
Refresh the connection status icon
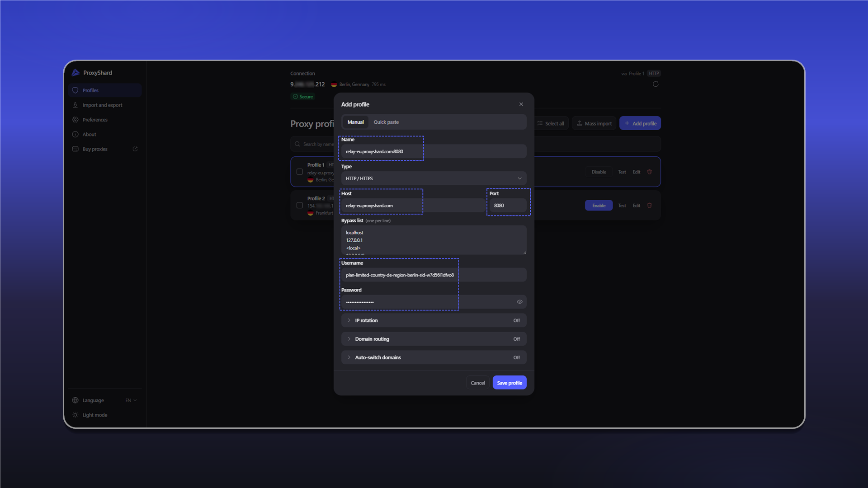click(x=656, y=84)
